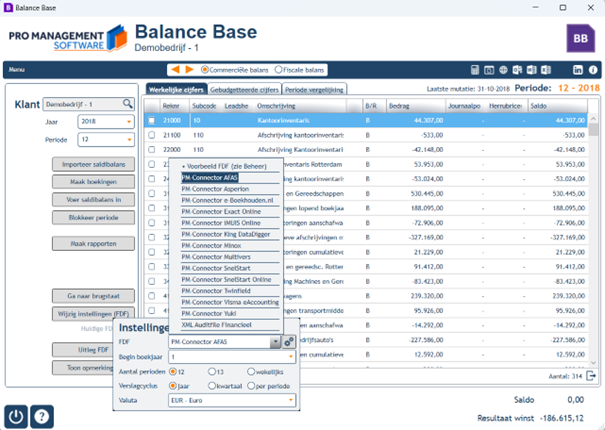This screenshot has width=605, height=430.
Task: Open the web globe icon
Action: point(503,70)
